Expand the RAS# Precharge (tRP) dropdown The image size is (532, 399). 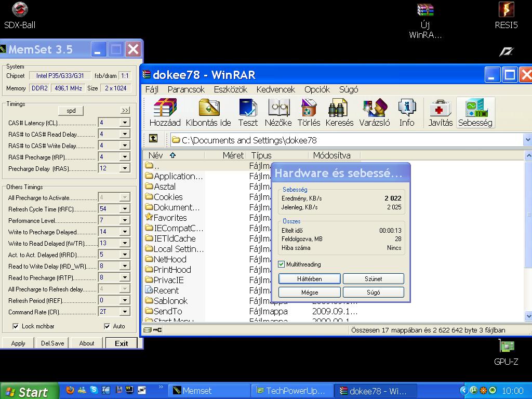click(x=125, y=157)
